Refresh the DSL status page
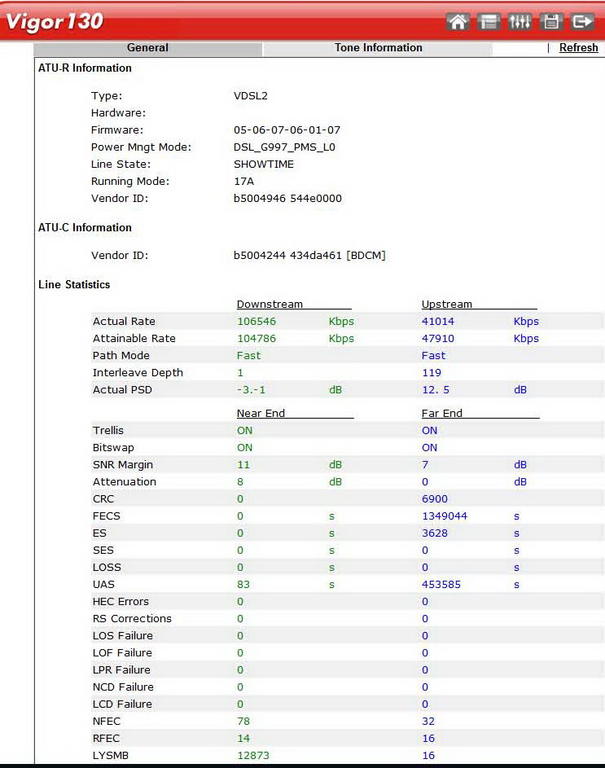Viewport: 605px width, 768px height. click(x=578, y=48)
